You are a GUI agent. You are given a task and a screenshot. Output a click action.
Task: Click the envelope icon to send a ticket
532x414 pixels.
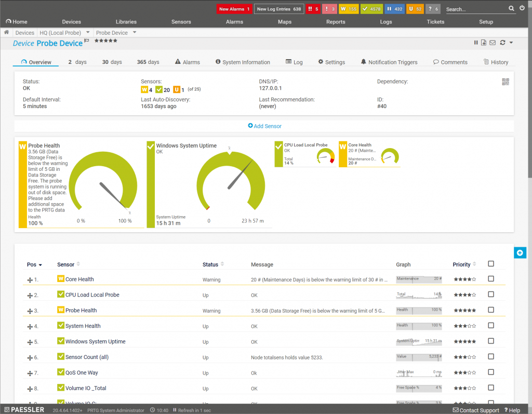click(x=493, y=43)
